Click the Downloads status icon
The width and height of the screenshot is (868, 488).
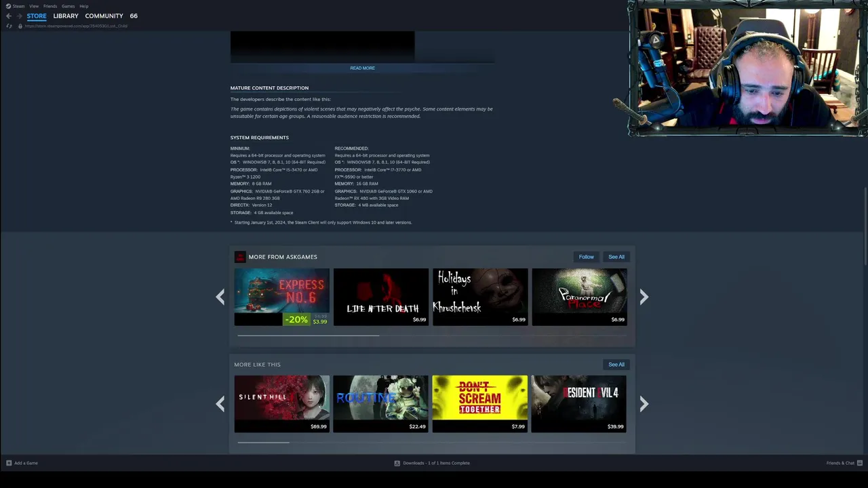(397, 463)
